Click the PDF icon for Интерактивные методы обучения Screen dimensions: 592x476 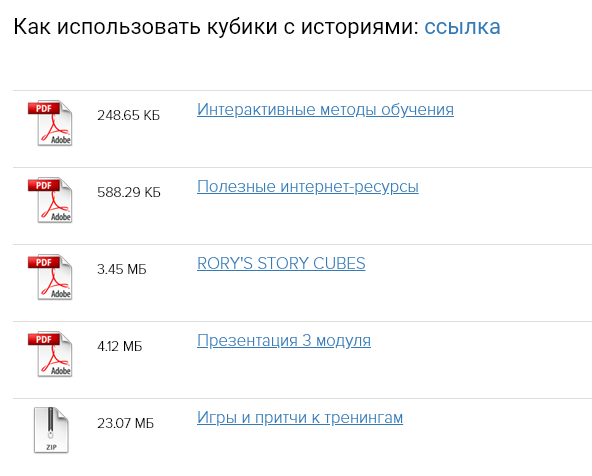(x=50, y=123)
